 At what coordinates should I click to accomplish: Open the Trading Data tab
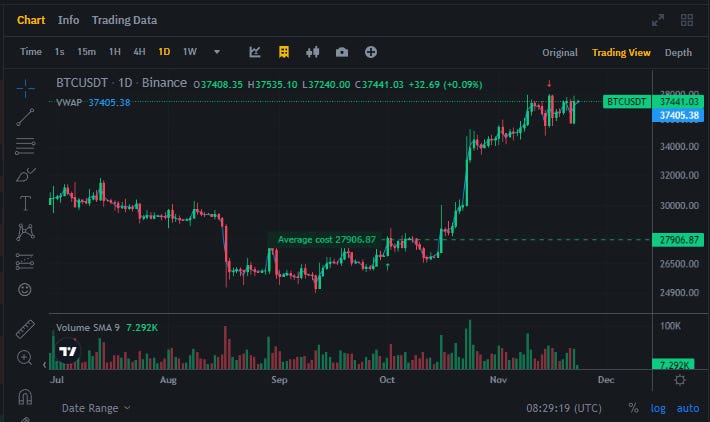[125, 20]
